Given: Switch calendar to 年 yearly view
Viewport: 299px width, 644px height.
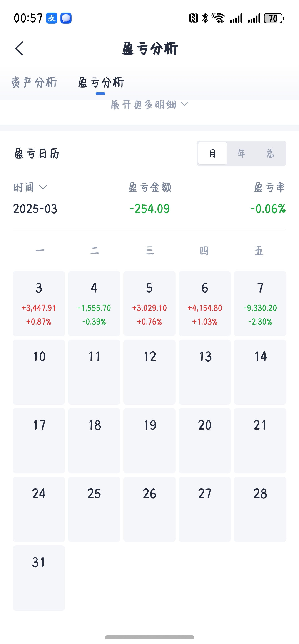Looking at the screenshot, I should click(x=241, y=153).
